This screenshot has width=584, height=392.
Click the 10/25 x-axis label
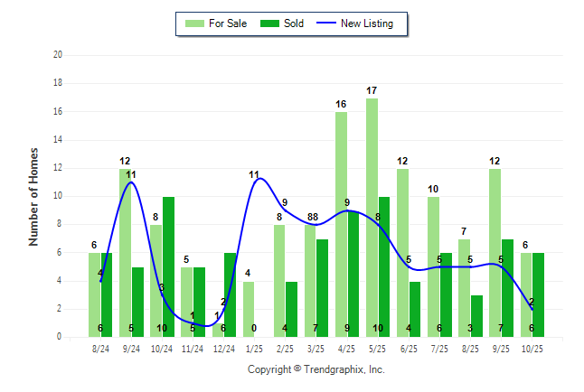pyautogui.click(x=532, y=348)
